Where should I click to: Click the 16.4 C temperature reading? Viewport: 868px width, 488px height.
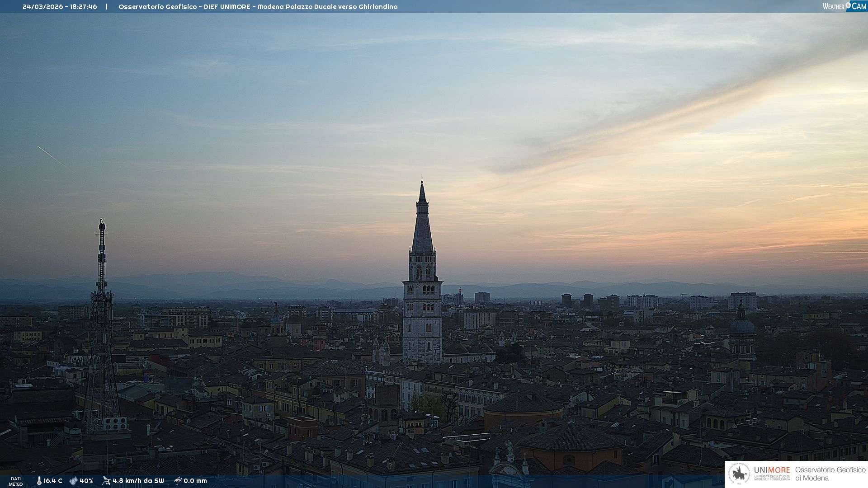point(53,481)
